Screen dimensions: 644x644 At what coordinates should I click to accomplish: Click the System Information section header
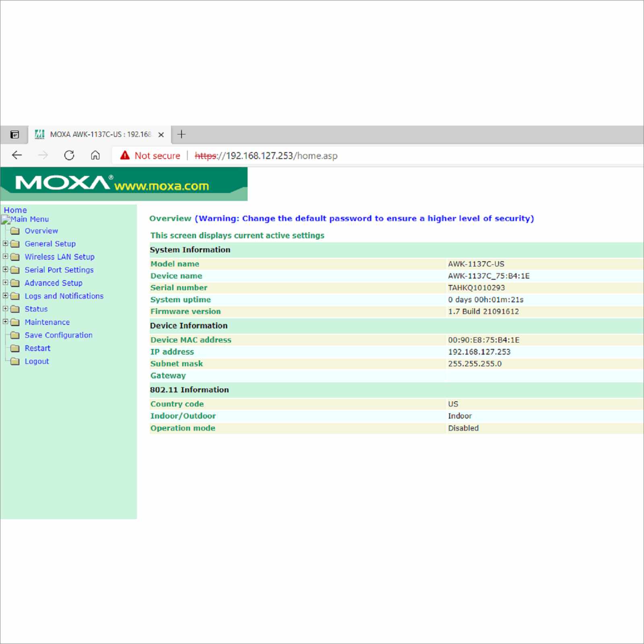[x=190, y=250]
